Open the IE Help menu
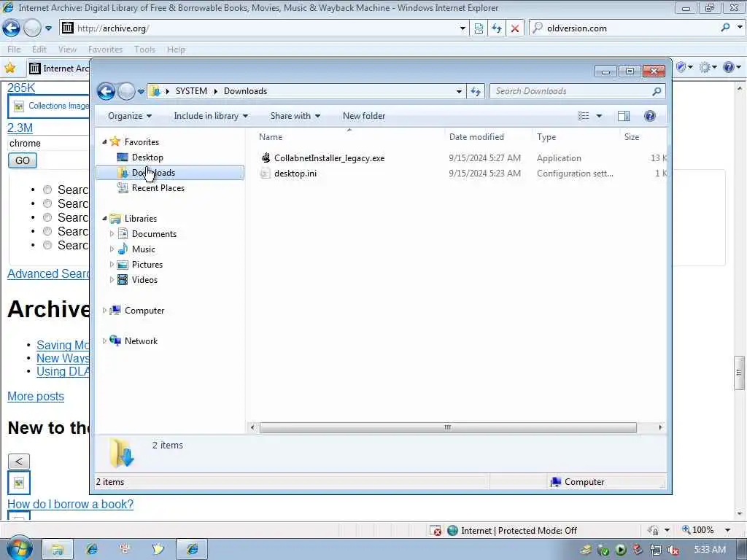The height and width of the screenshot is (560, 747). pyautogui.click(x=176, y=50)
